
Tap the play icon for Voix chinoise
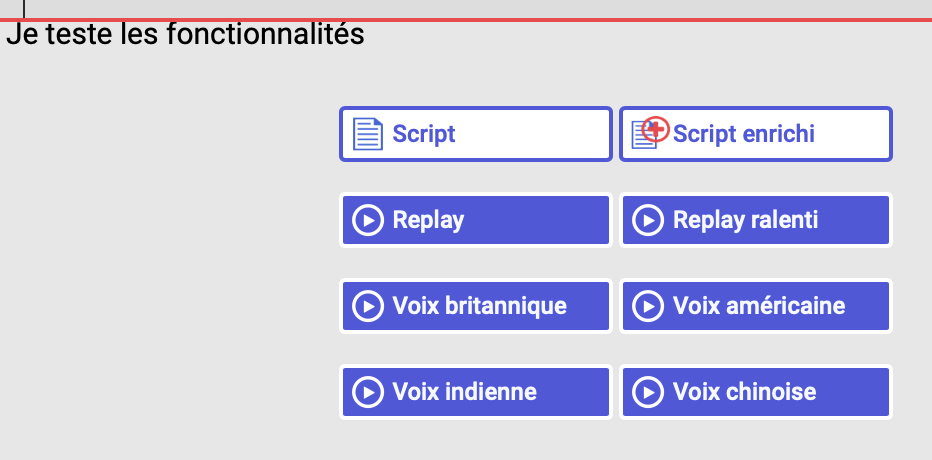click(x=648, y=392)
